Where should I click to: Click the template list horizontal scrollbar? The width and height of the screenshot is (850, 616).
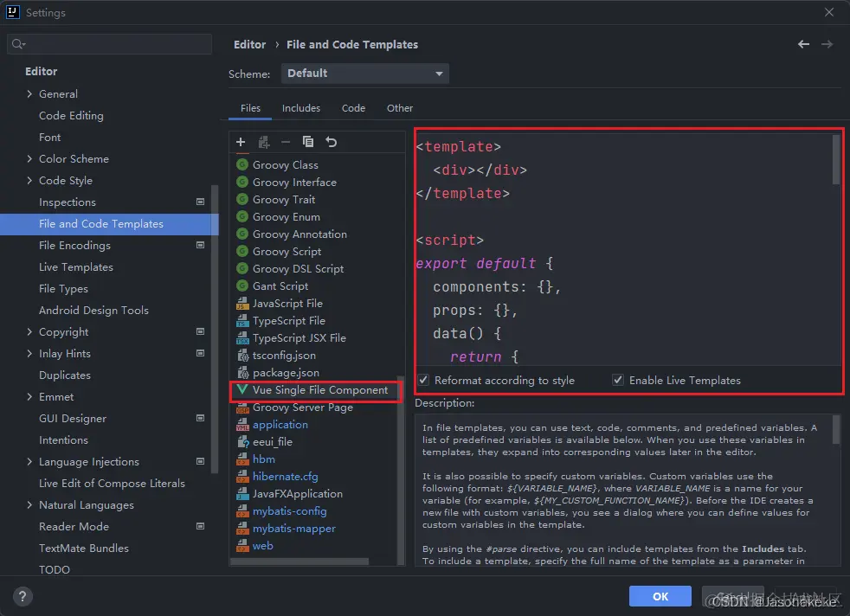pyautogui.click(x=299, y=561)
